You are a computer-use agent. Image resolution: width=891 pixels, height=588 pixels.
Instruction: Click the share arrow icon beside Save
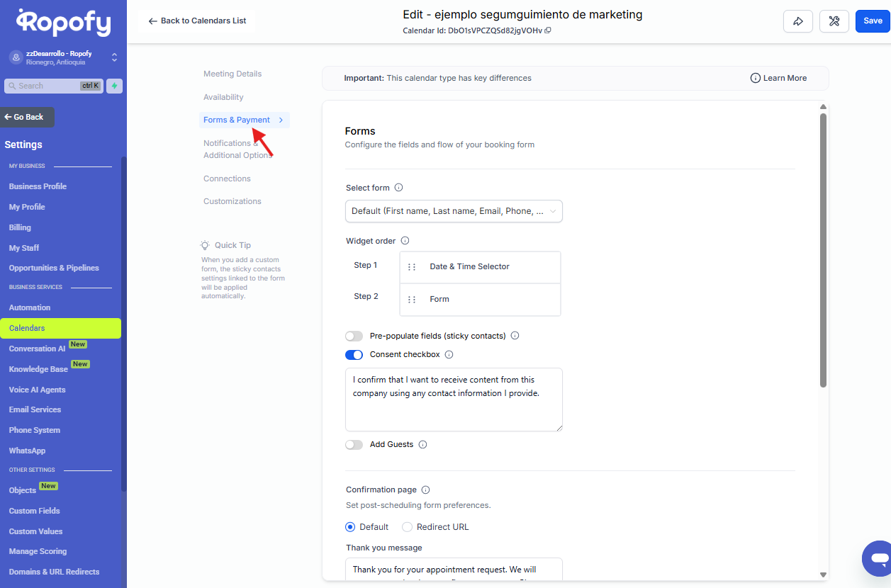pyautogui.click(x=797, y=21)
